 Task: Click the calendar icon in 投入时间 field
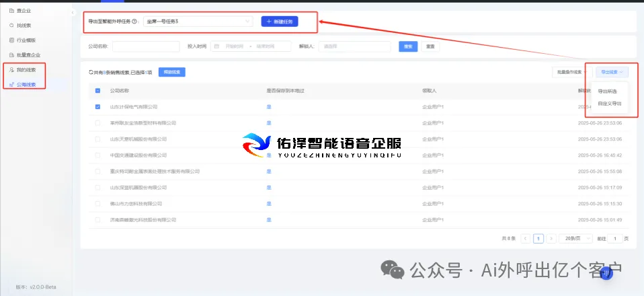(x=216, y=46)
